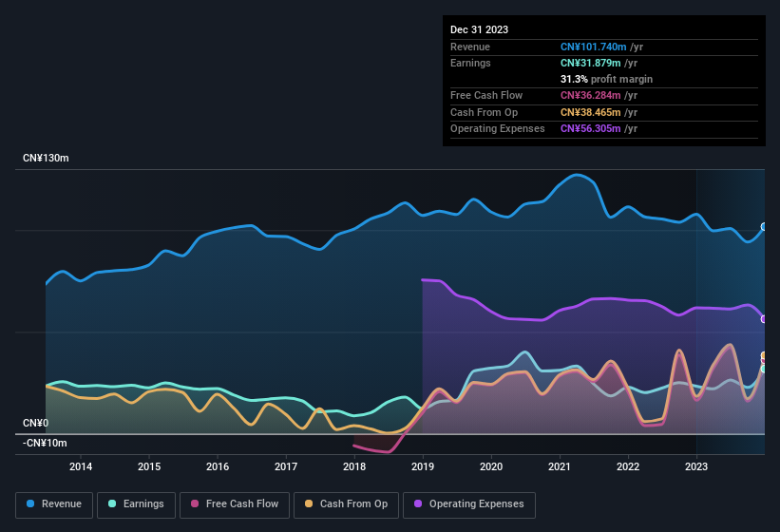Click the Operating Expenses legend button
This screenshot has width=780, height=532.
[x=468, y=503]
